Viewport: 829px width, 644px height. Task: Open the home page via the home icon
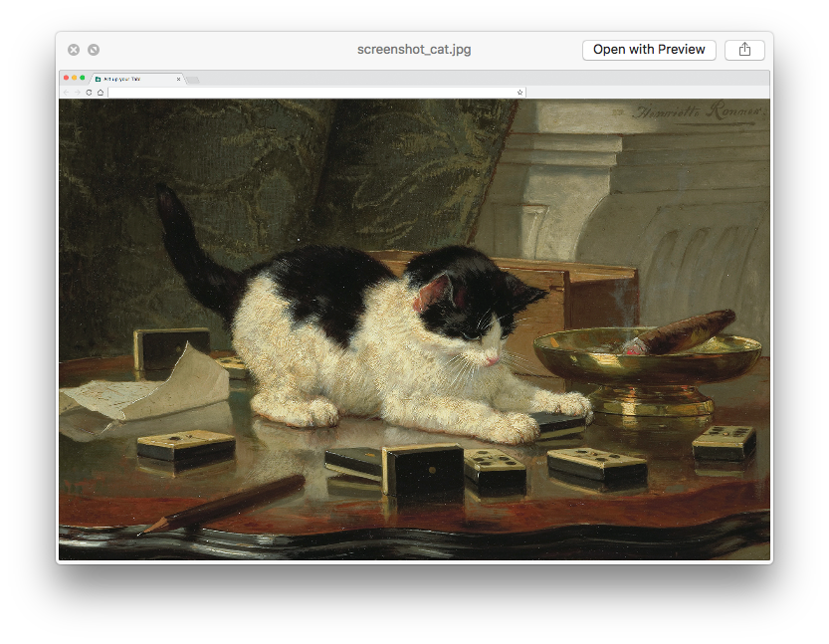pyautogui.click(x=99, y=92)
